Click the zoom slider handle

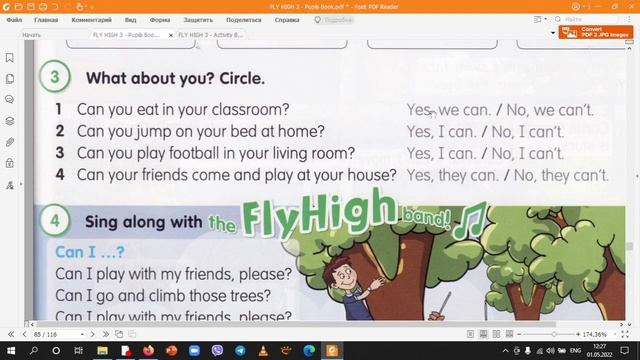554,334
